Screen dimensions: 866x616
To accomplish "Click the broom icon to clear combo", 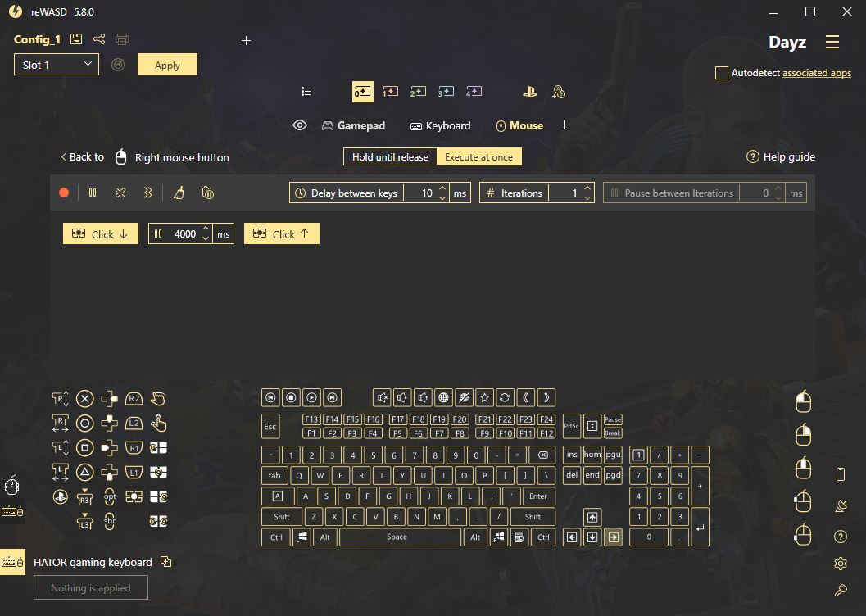I will (x=179, y=192).
